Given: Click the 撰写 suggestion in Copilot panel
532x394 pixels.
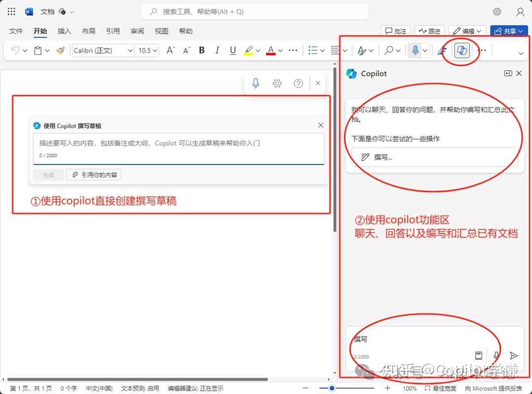Looking at the screenshot, I should (x=433, y=157).
